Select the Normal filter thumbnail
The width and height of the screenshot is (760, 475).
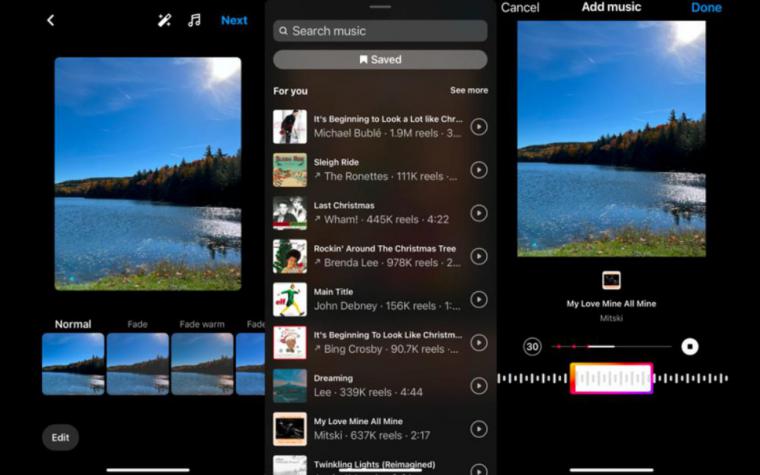(73, 364)
